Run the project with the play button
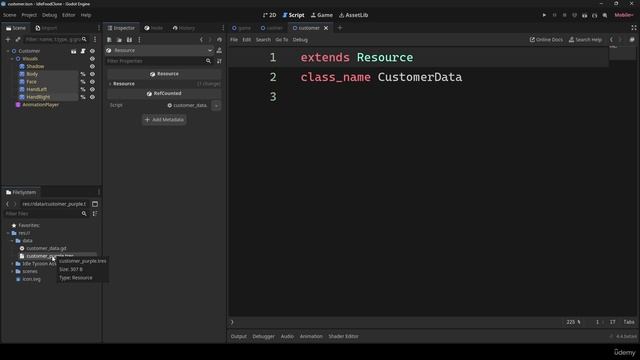 click(x=544, y=15)
